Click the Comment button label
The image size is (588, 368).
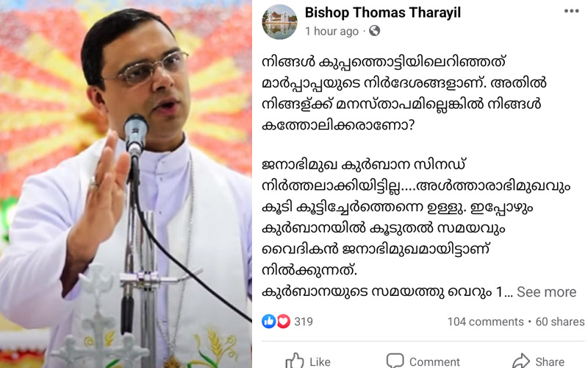434,362
